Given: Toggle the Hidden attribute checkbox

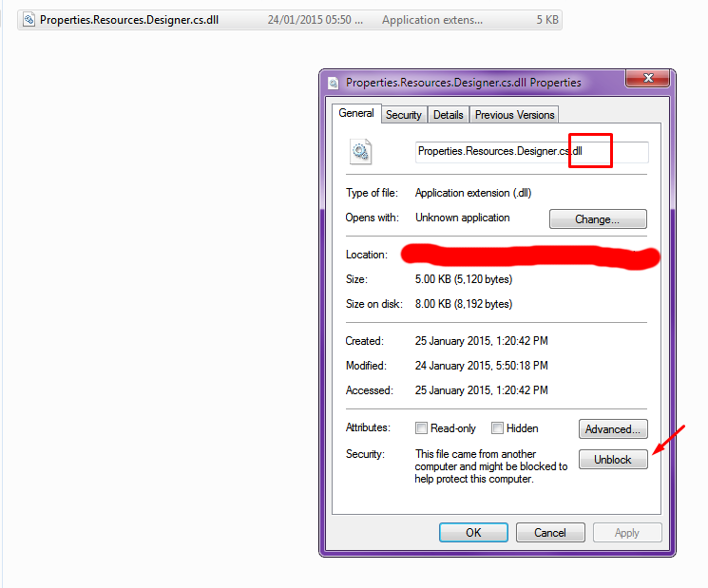Looking at the screenshot, I should [x=497, y=427].
